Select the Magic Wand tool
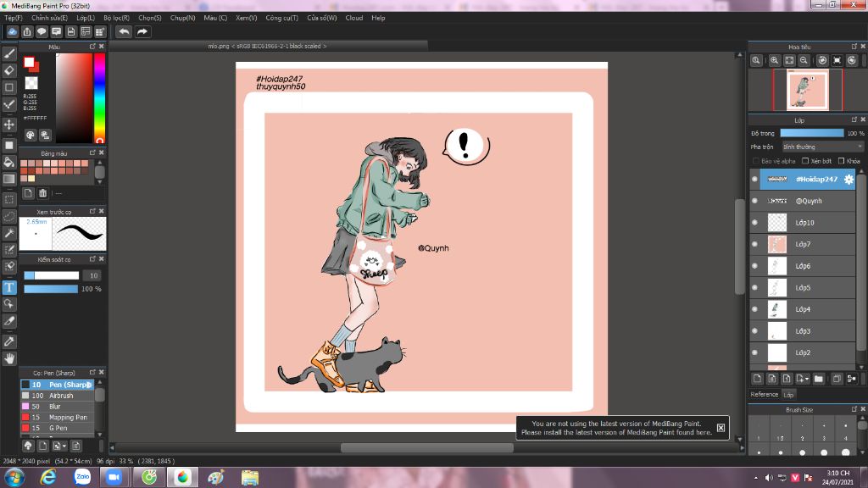This screenshot has height=488, width=868. [8, 233]
